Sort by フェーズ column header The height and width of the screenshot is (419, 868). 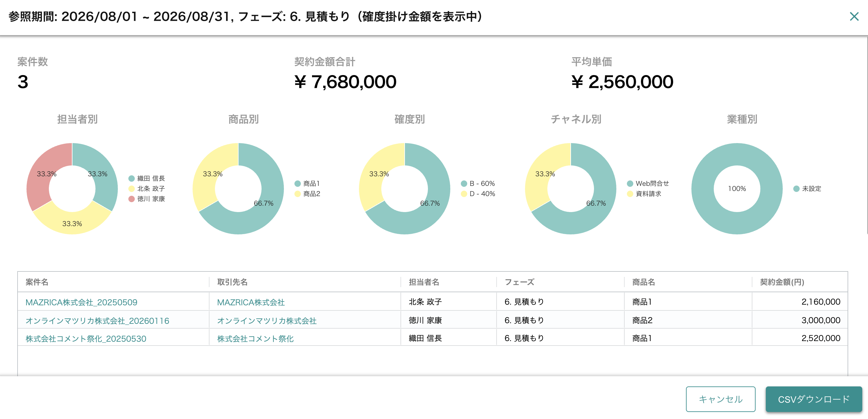click(x=519, y=282)
